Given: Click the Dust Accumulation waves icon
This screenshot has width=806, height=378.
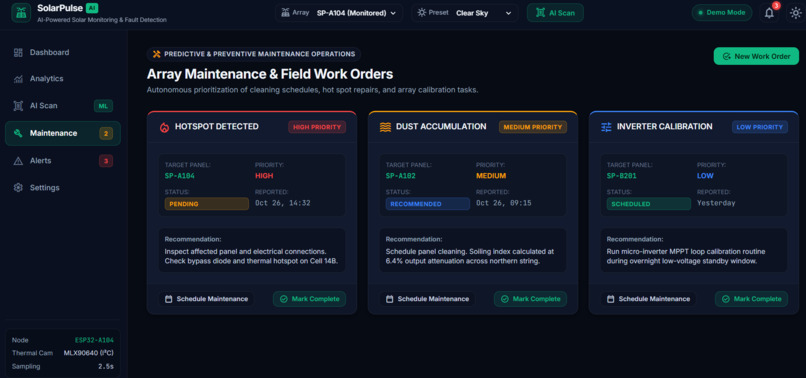Looking at the screenshot, I should pyautogui.click(x=386, y=127).
